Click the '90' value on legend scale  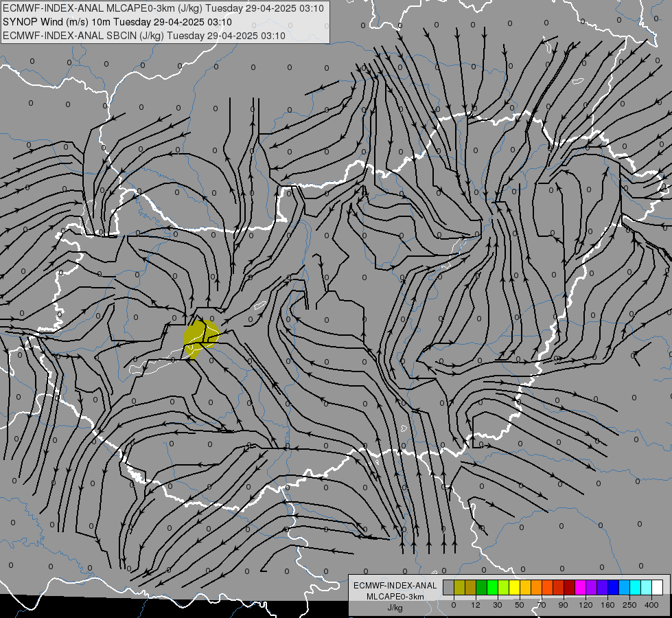pyautogui.click(x=563, y=605)
